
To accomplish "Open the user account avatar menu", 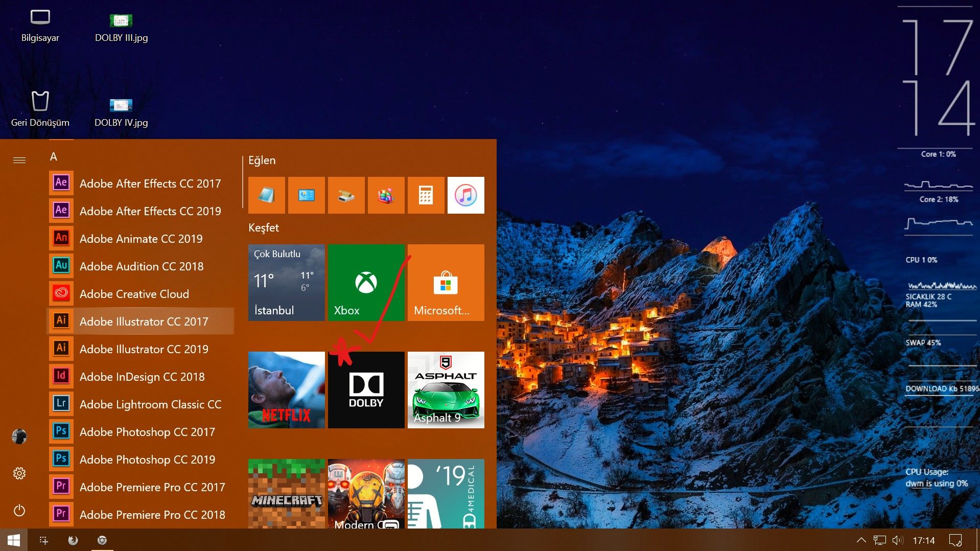I will (x=19, y=437).
